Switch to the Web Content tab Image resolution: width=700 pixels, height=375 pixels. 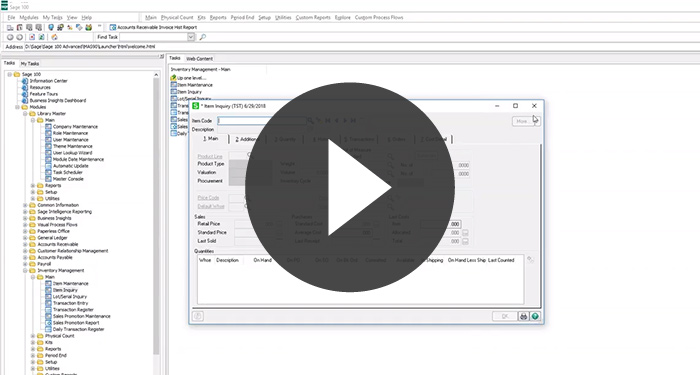pos(199,58)
